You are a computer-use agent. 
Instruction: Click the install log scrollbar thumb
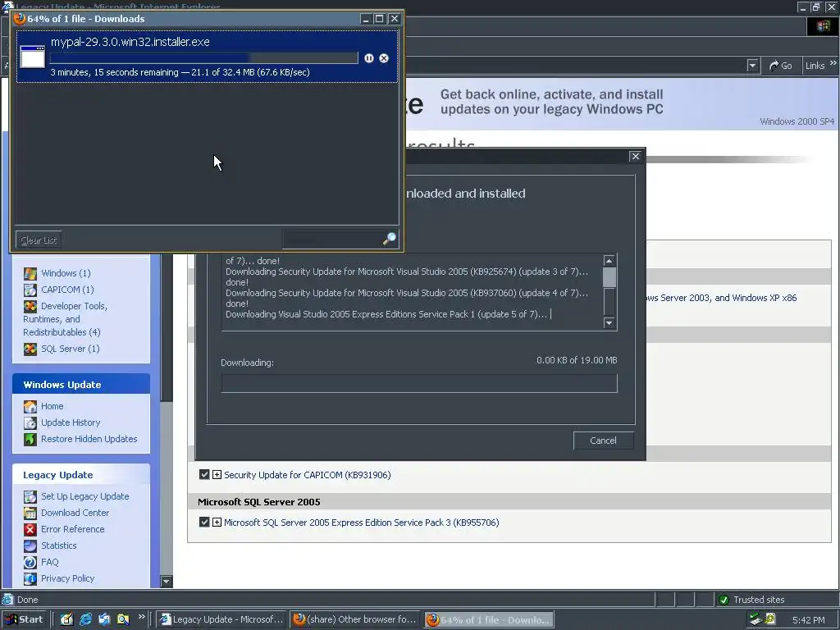click(609, 277)
